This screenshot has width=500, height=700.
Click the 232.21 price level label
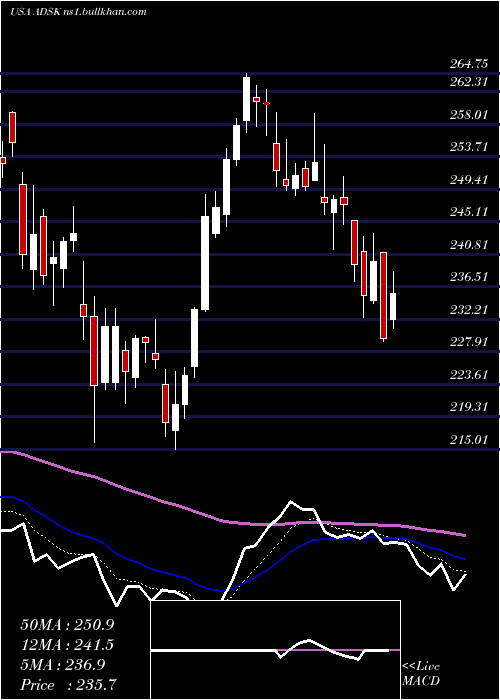tap(468, 310)
